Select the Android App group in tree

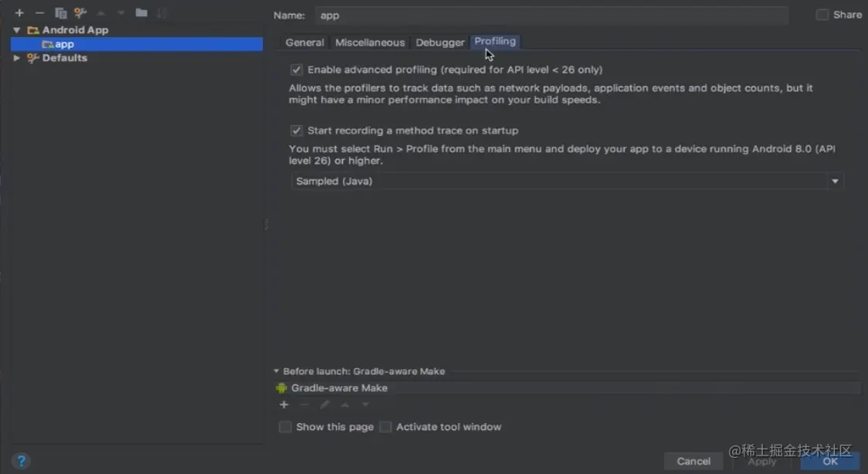[x=75, y=30]
